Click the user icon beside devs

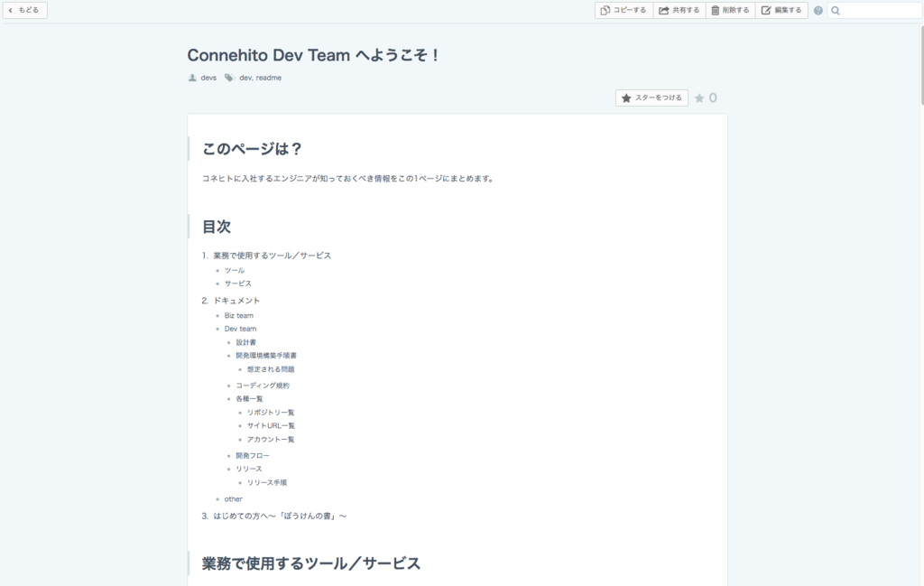pos(192,78)
